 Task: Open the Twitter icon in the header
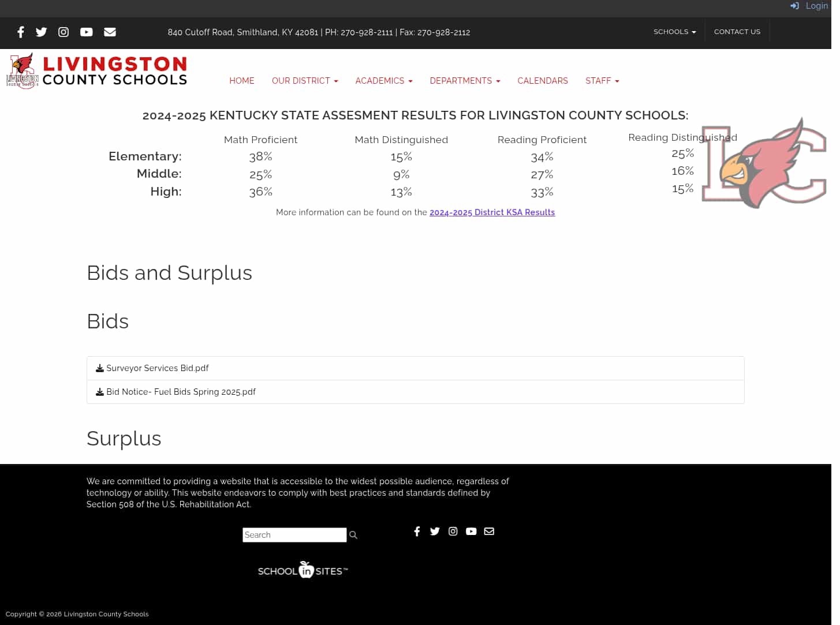coord(41,32)
